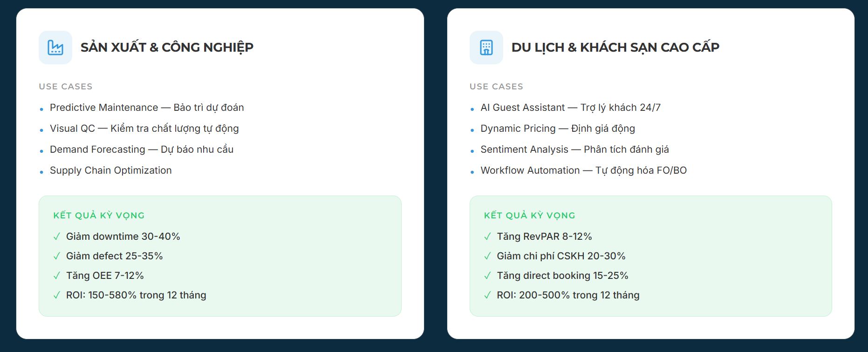Click the Dynamic Pricing use case item

[558, 129]
